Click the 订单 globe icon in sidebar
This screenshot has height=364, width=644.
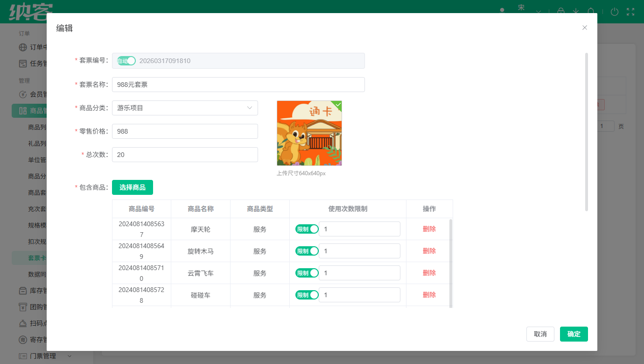click(22, 47)
